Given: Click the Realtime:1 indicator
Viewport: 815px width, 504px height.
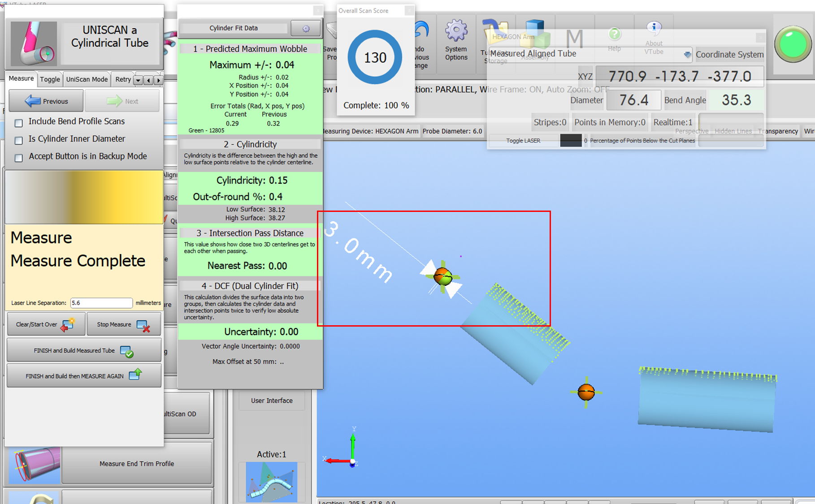Looking at the screenshot, I should click(673, 122).
